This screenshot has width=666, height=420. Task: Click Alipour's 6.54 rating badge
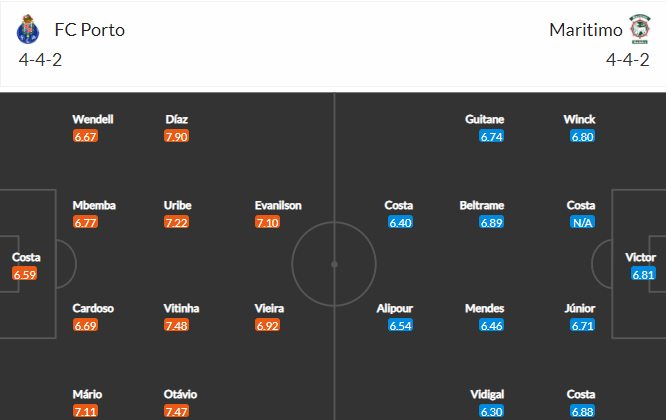pos(401,326)
